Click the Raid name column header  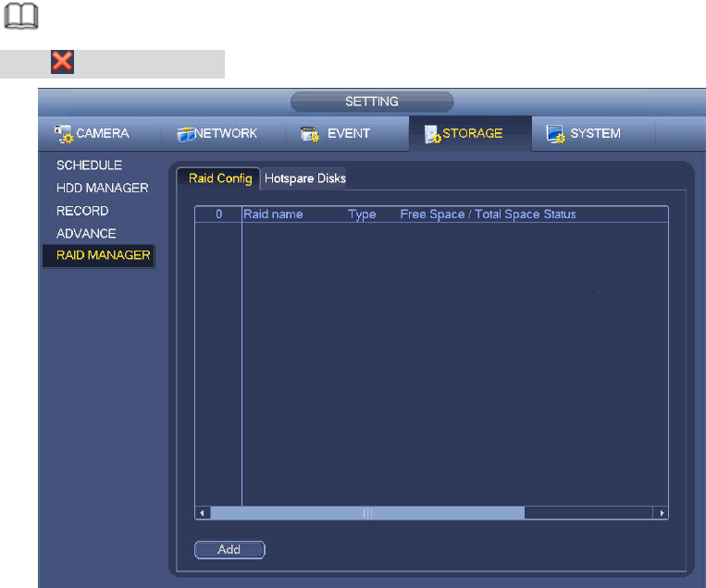click(x=273, y=214)
